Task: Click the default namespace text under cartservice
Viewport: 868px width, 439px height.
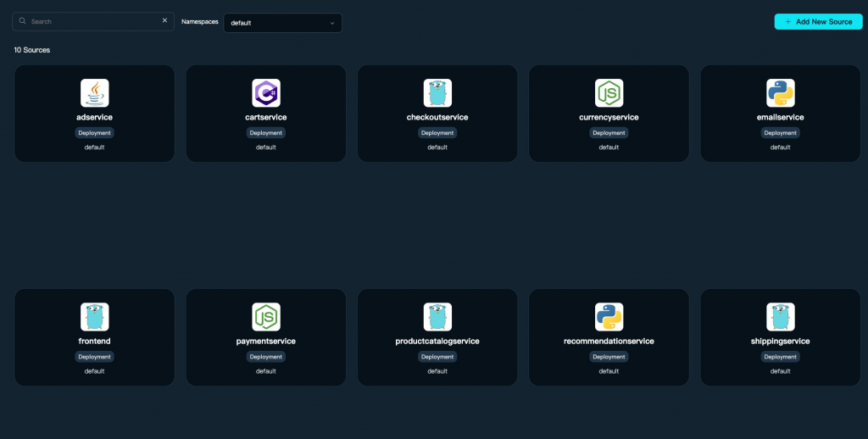Action: point(266,147)
